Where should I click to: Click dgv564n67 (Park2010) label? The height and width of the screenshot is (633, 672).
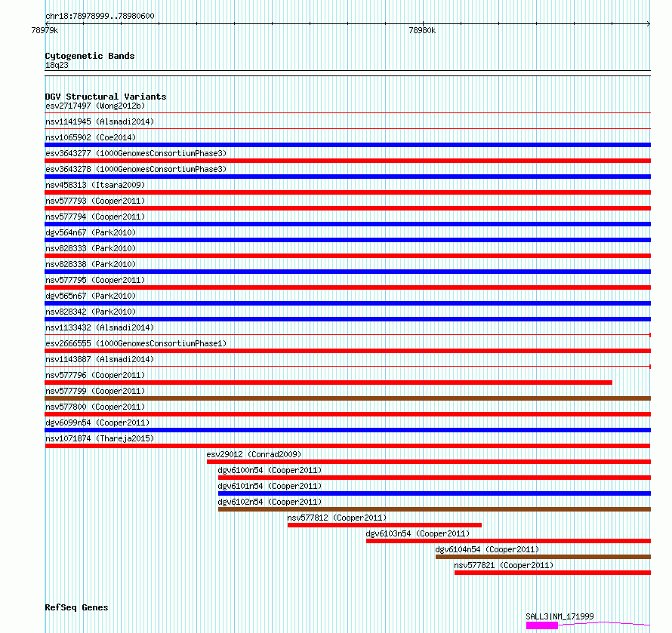pyautogui.click(x=91, y=232)
